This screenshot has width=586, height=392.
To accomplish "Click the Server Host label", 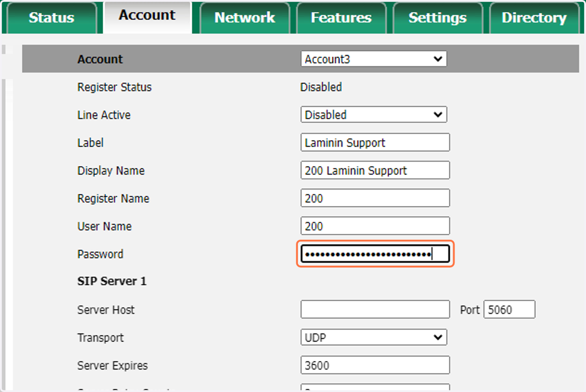I will [x=106, y=310].
